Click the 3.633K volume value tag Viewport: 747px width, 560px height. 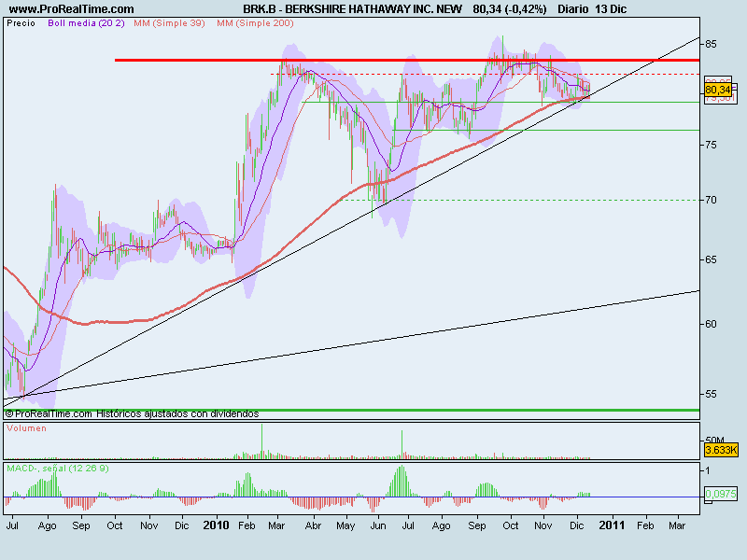(721, 450)
